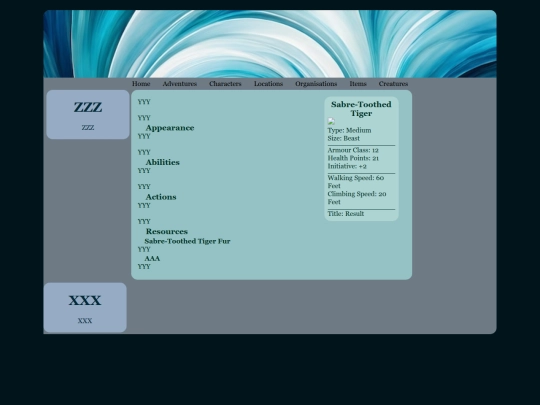
Task: Click the Title: Result line
Action: point(346,214)
